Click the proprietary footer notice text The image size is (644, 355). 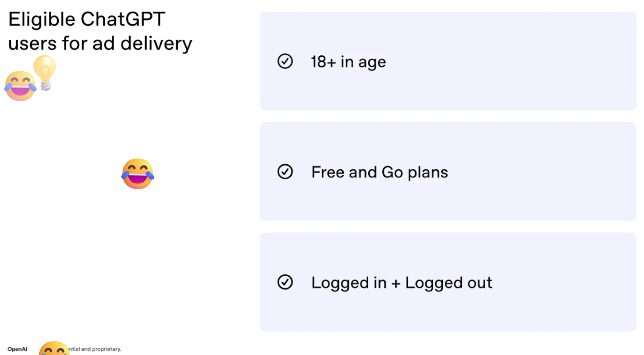tap(95, 349)
